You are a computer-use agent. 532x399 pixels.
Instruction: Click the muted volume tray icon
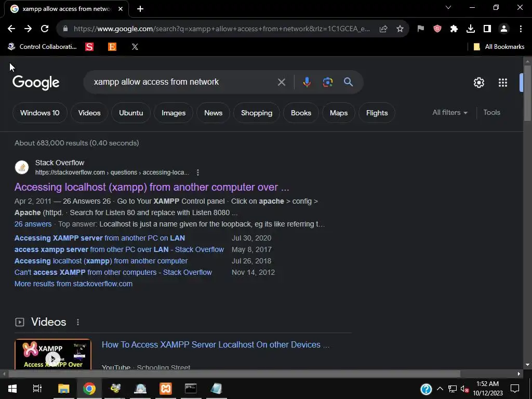(464, 389)
